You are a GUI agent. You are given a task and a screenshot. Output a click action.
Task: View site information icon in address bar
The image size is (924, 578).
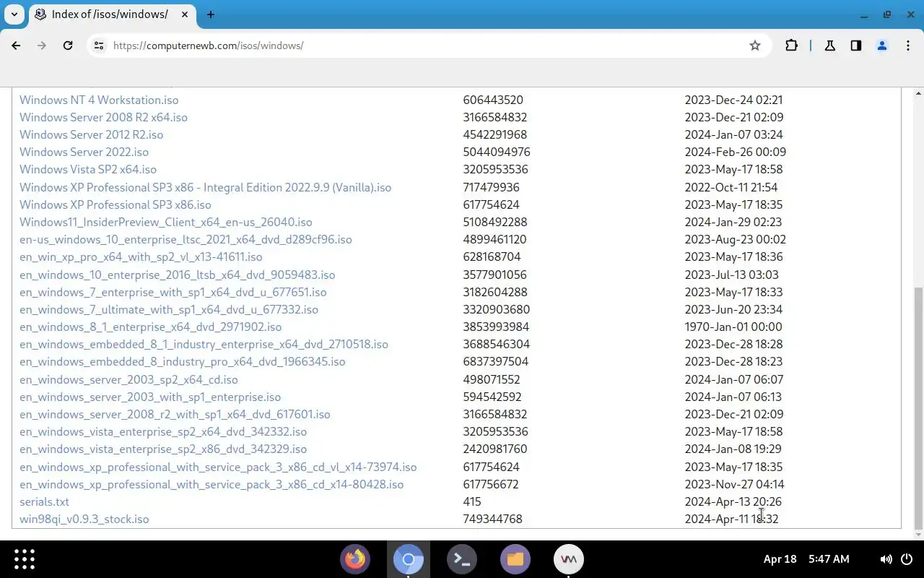tap(99, 46)
